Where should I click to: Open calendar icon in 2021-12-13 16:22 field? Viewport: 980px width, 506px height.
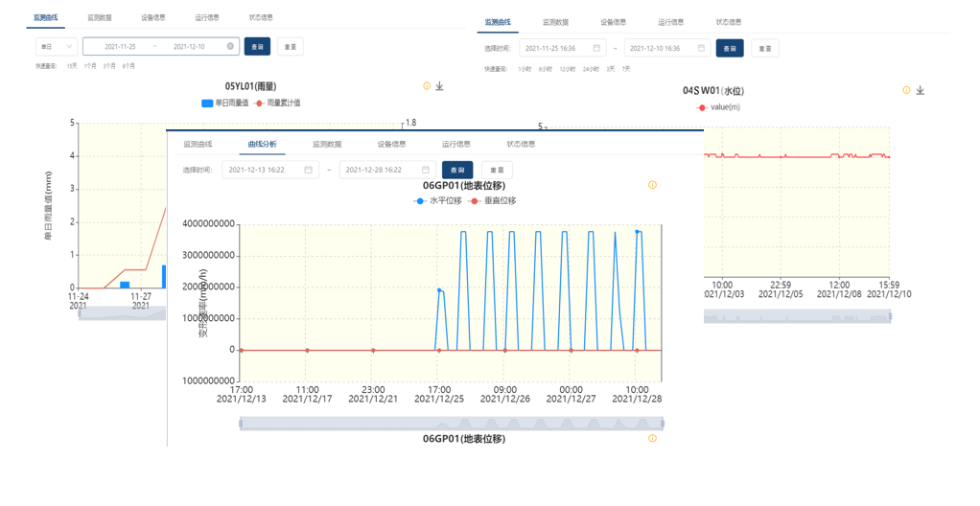tap(309, 170)
